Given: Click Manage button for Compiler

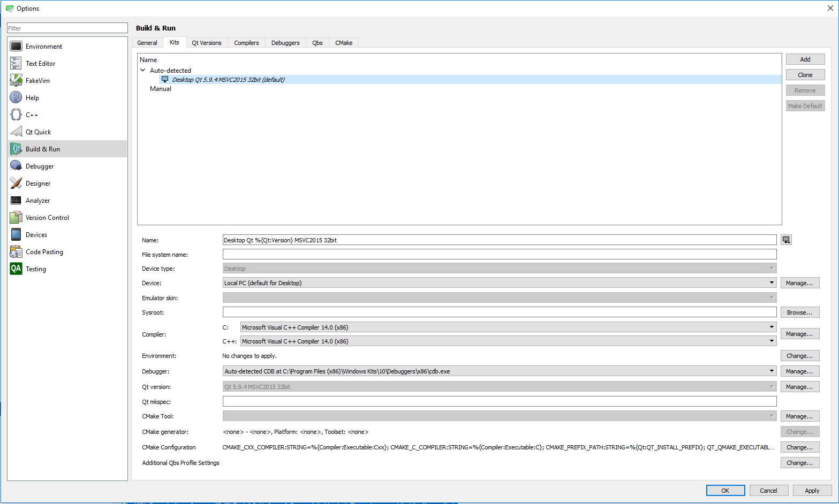Looking at the screenshot, I should coord(800,334).
